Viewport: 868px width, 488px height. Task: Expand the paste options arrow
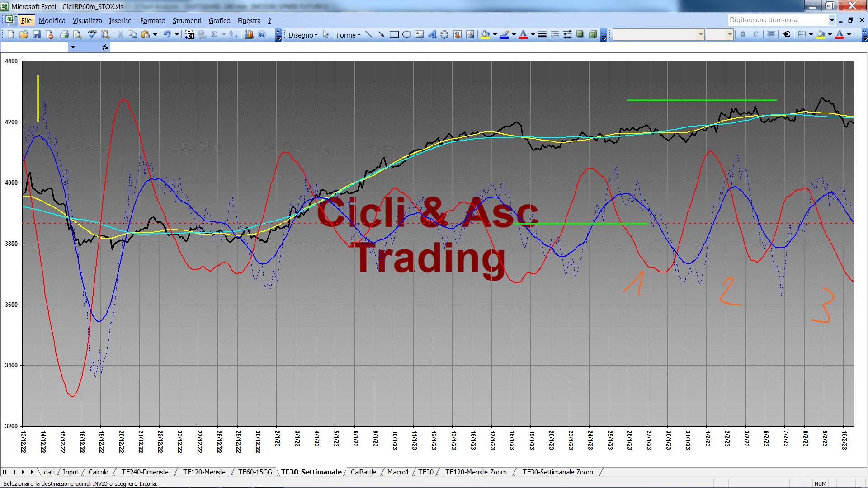pyautogui.click(x=155, y=34)
